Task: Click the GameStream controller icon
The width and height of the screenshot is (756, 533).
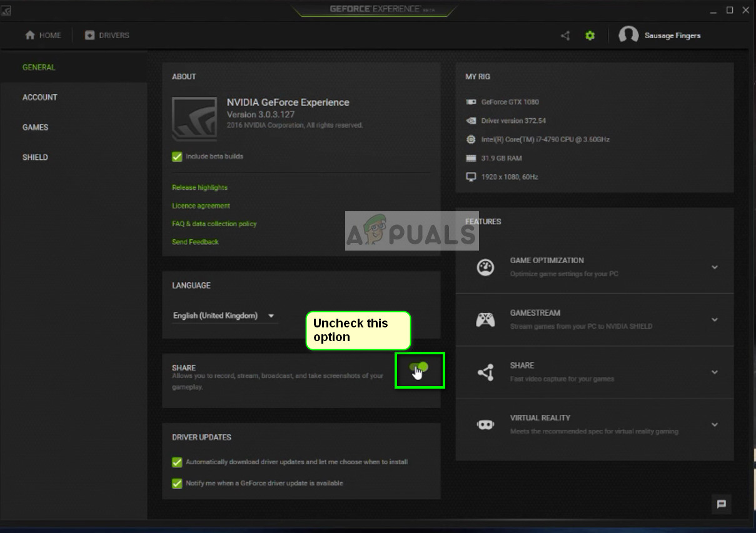Action: 485,320
